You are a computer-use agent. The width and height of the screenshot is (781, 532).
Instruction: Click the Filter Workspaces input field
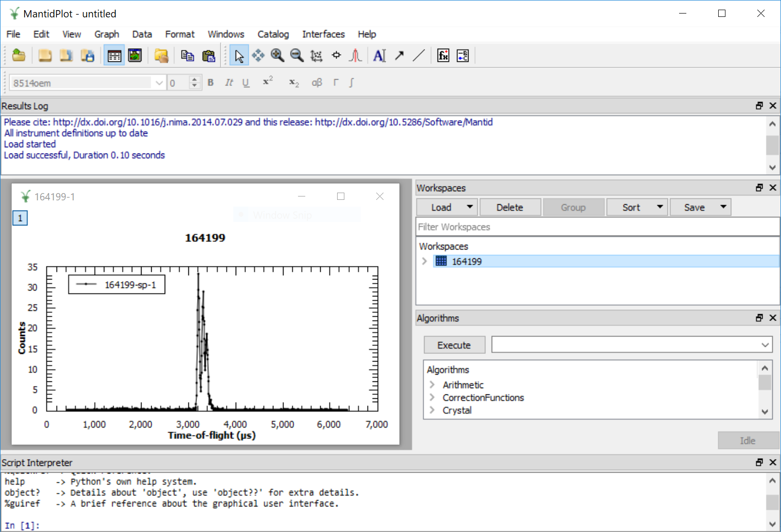596,227
